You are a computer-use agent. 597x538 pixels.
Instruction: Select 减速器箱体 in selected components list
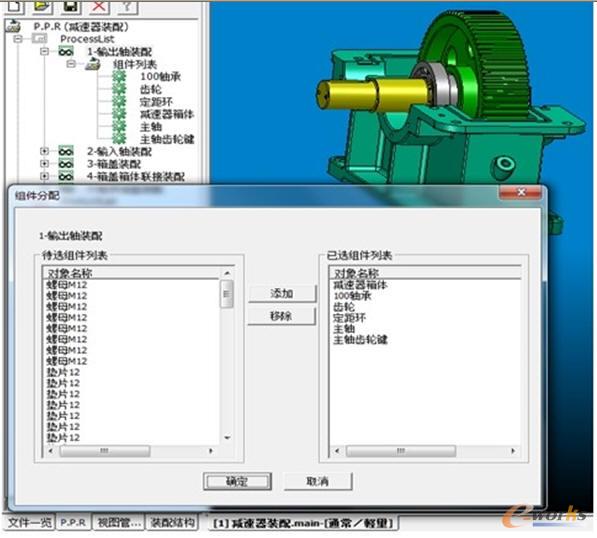pyautogui.click(x=360, y=285)
